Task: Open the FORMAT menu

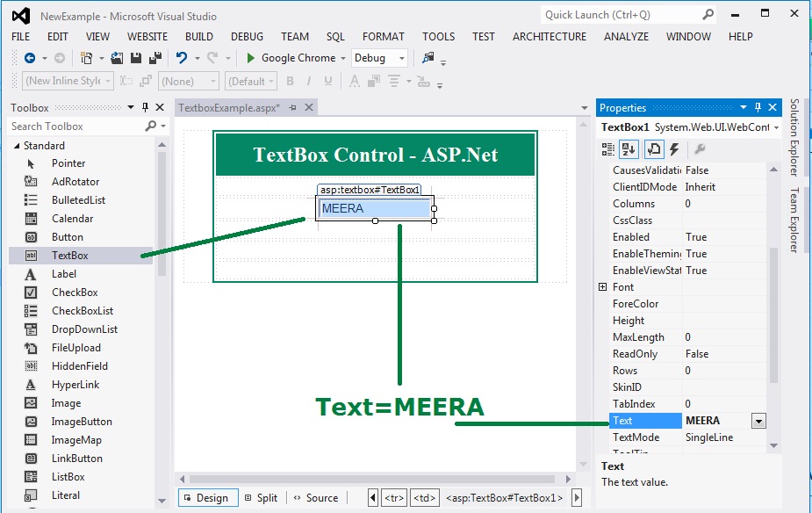Action: click(x=384, y=37)
